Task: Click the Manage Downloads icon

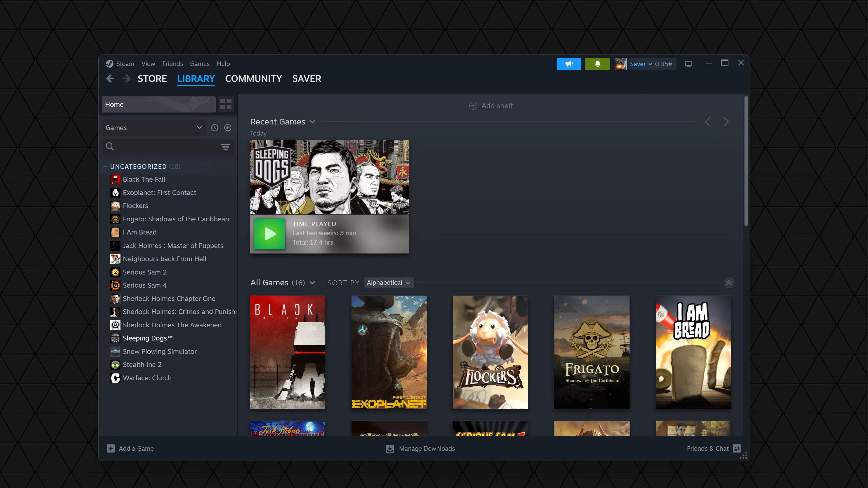Action: (390, 449)
